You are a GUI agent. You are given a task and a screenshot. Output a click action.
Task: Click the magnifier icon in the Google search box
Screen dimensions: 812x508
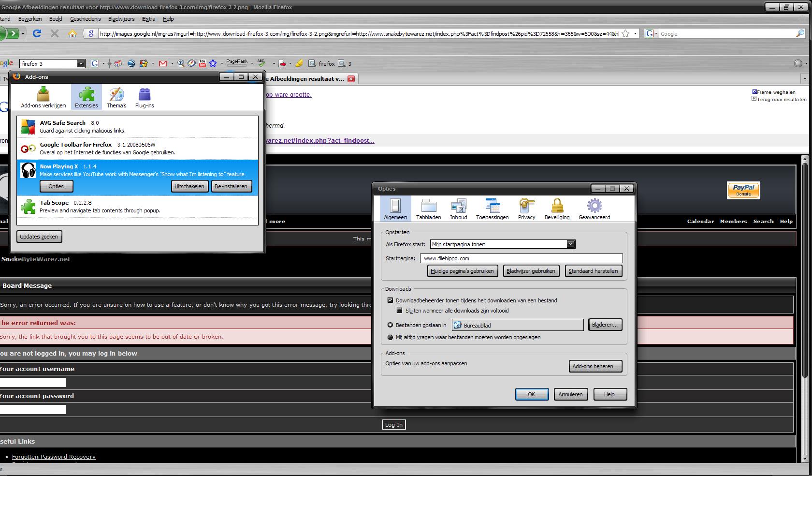coord(800,33)
